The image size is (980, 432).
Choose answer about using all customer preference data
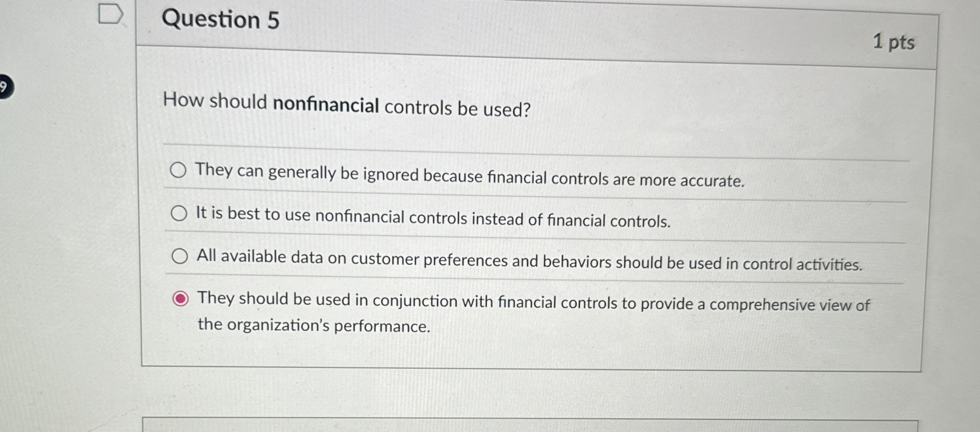(179, 256)
